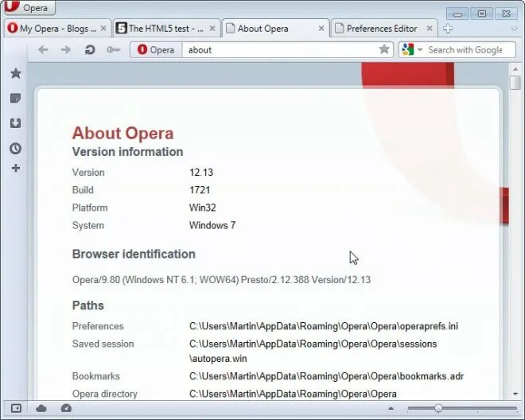Close The HTML5 test tab
Screen dimensions: 525x420
tap(212, 29)
